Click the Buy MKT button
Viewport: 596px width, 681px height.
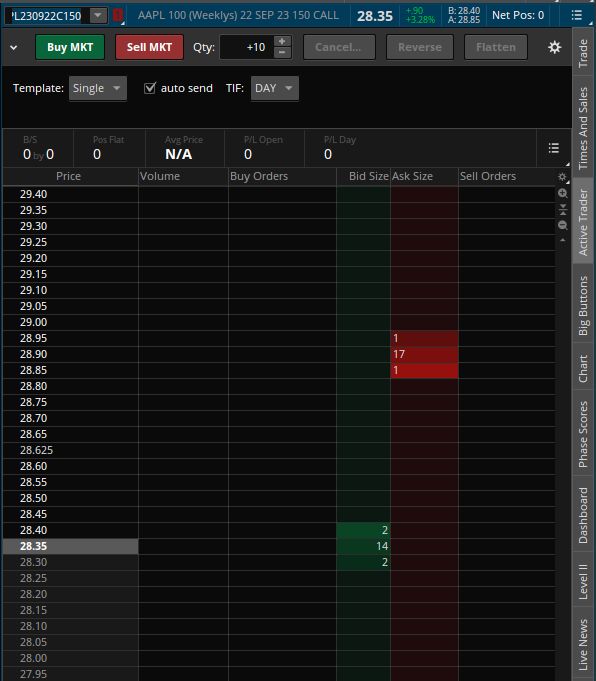click(x=70, y=47)
